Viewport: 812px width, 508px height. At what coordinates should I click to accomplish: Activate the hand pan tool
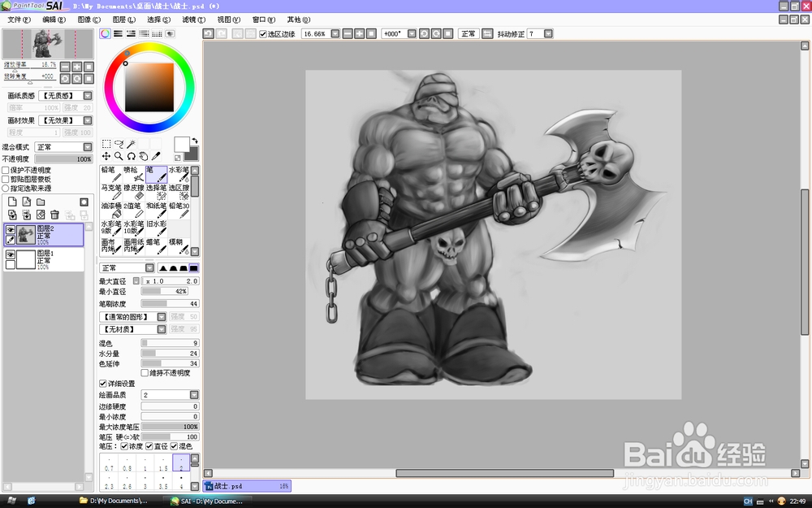point(144,156)
